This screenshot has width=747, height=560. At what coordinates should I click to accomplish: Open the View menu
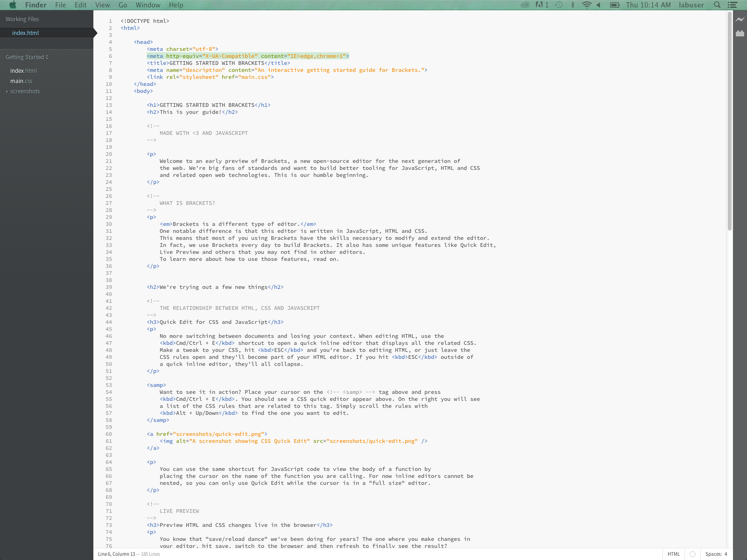(x=103, y=5)
